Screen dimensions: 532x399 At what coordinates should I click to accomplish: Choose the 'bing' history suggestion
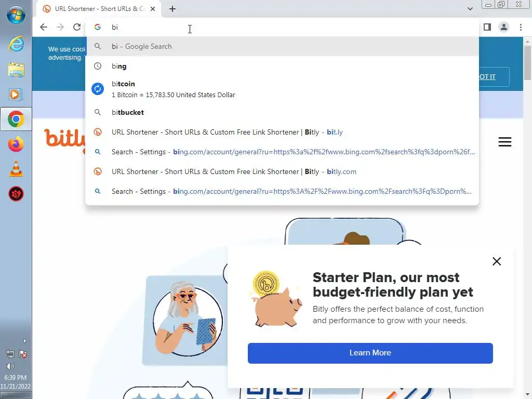click(x=282, y=66)
